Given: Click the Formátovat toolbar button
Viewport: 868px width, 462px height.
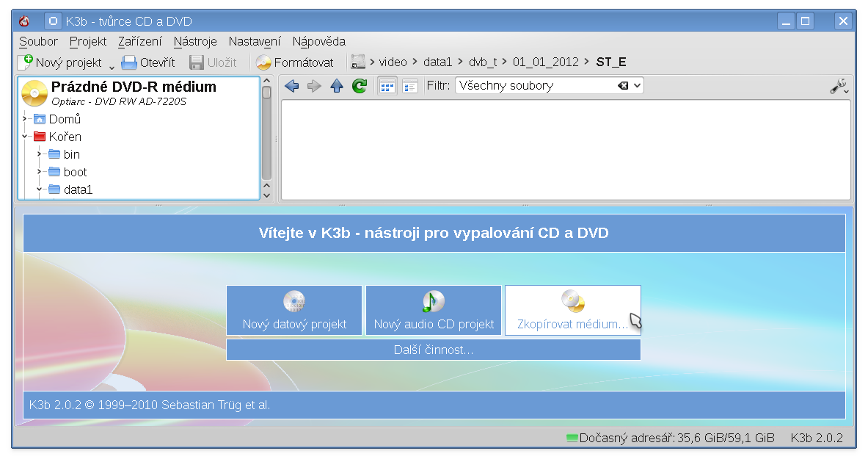Looking at the screenshot, I should coord(294,62).
